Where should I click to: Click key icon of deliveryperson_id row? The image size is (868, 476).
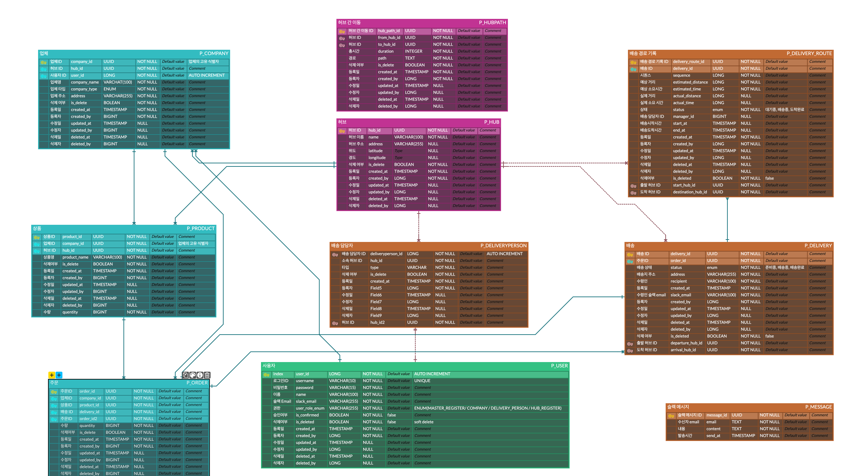335,254
